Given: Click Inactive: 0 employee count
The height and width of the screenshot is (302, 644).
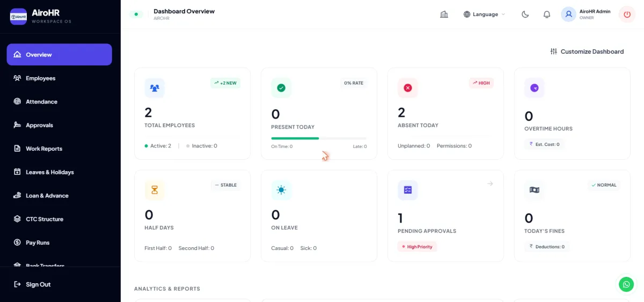Looking at the screenshot, I should tap(202, 146).
